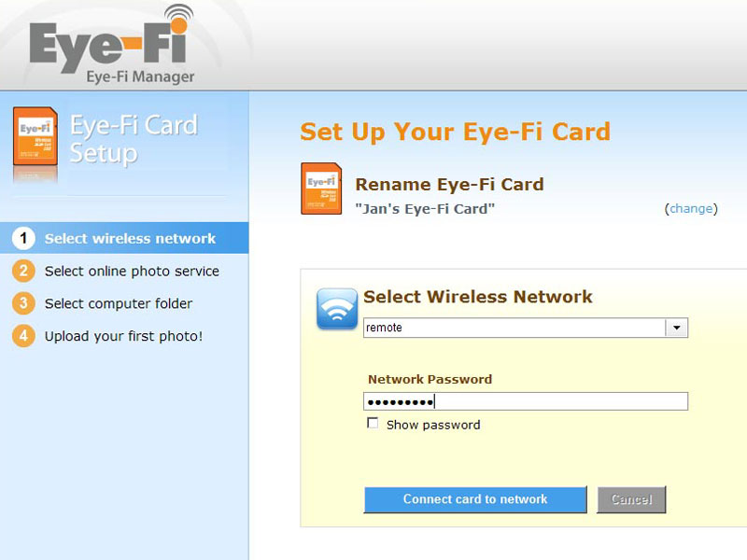Focus the Network Password input field
Screen dimensions: 747x560
point(526,401)
